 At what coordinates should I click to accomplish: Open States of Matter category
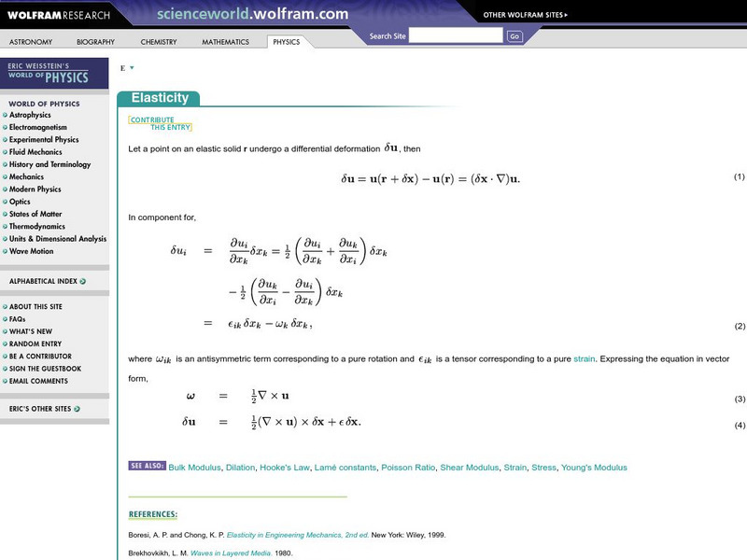tap(35, 214)
